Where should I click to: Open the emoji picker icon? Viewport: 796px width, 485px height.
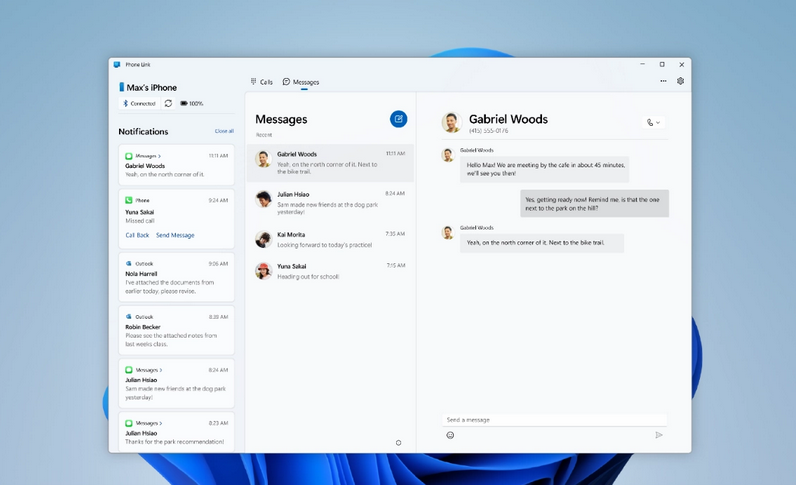point(450,435)
